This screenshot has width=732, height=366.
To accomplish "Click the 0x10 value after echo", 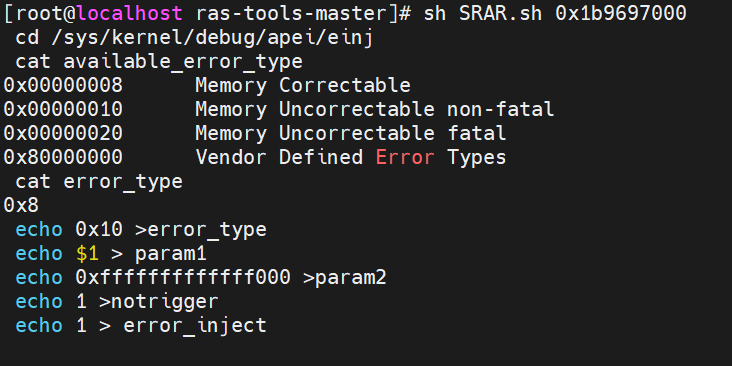I will tap(99, 229).
